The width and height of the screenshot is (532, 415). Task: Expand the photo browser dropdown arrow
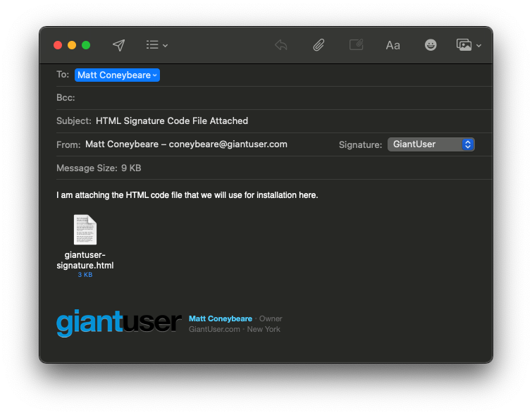tap(479, 46)
